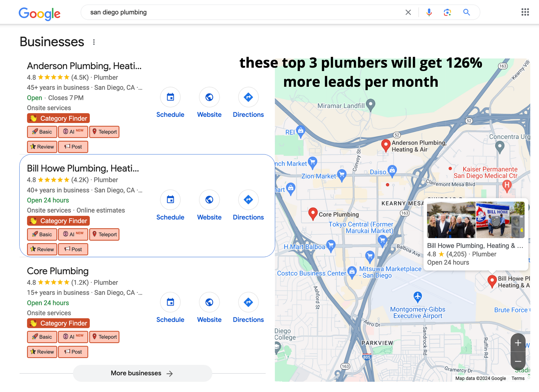Start voice search with the microphone icon
539x392 pixels.
point(429,12)
